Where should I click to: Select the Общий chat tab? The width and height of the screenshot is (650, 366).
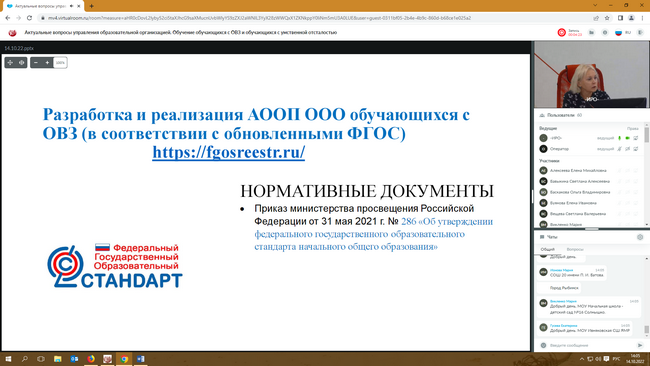[x=548, y=249]
